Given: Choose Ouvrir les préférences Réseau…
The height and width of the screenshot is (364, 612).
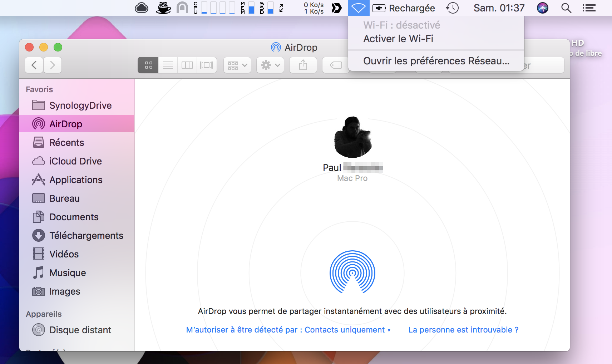Looking at the screenshot, I should pyautogui.click(x=436, y=61).
